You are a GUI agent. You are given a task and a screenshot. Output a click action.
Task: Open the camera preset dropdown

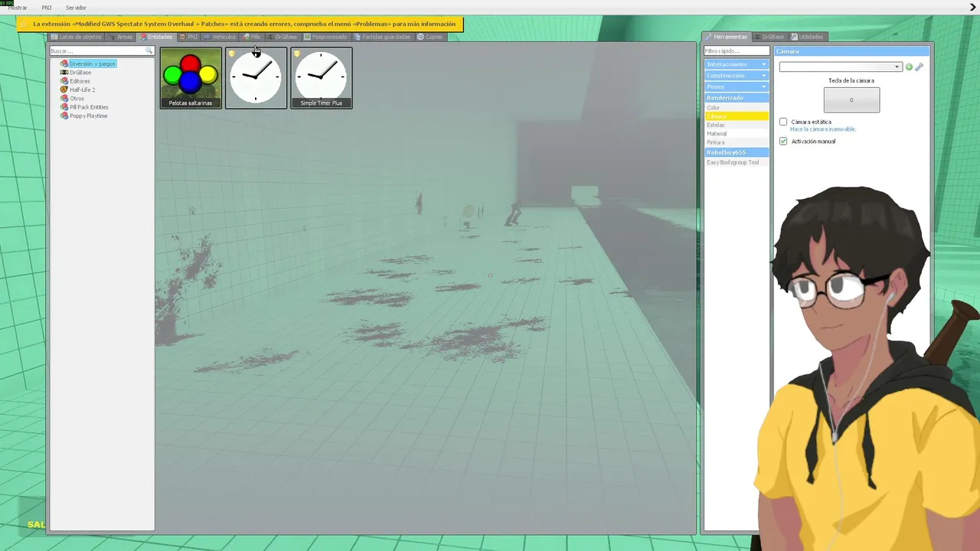(x=841, y=67)
